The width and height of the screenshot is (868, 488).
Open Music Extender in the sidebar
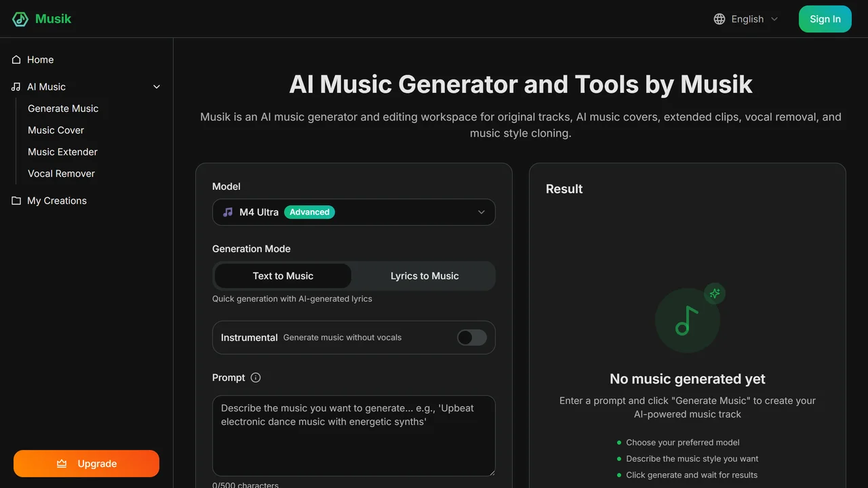coord(62,152)
